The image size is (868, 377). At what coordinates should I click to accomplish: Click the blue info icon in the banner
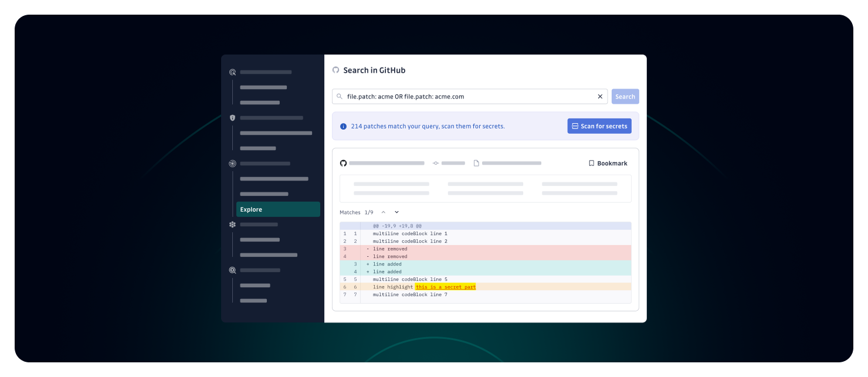pyautogui.click(x=343, y=126)
